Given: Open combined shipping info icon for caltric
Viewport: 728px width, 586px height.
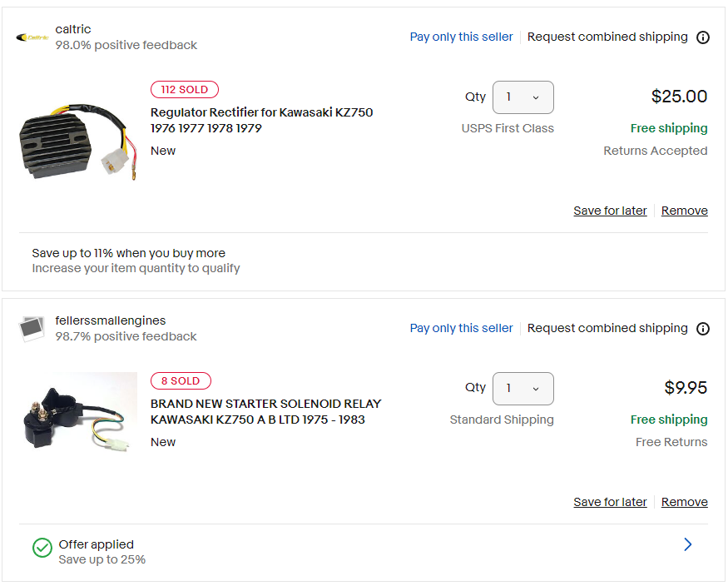Looking at the screenshot, I should 703,37.
